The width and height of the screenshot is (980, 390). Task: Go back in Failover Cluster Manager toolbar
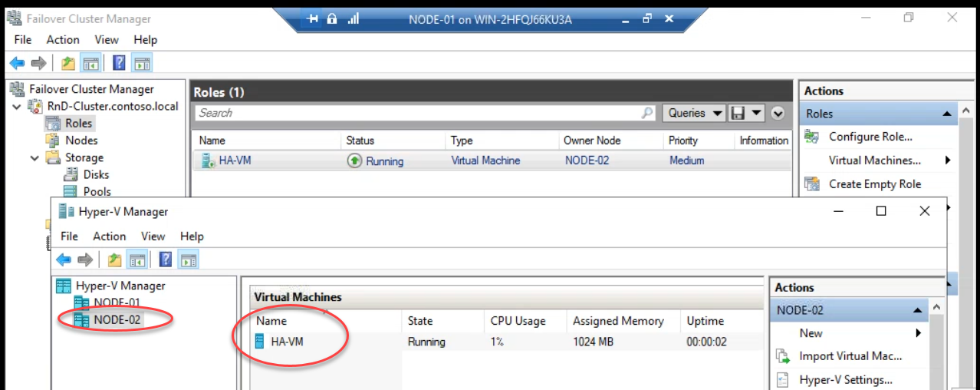coord(17,63)
